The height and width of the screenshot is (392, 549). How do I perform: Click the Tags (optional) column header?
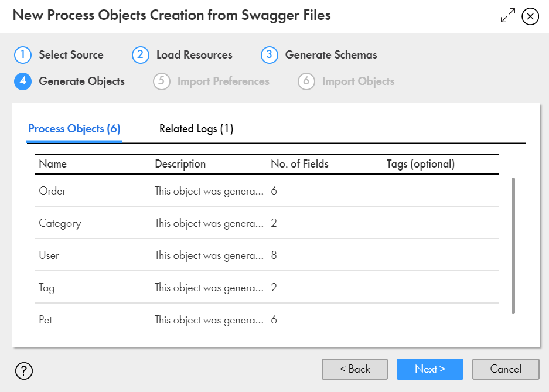(x=421, y=164)
